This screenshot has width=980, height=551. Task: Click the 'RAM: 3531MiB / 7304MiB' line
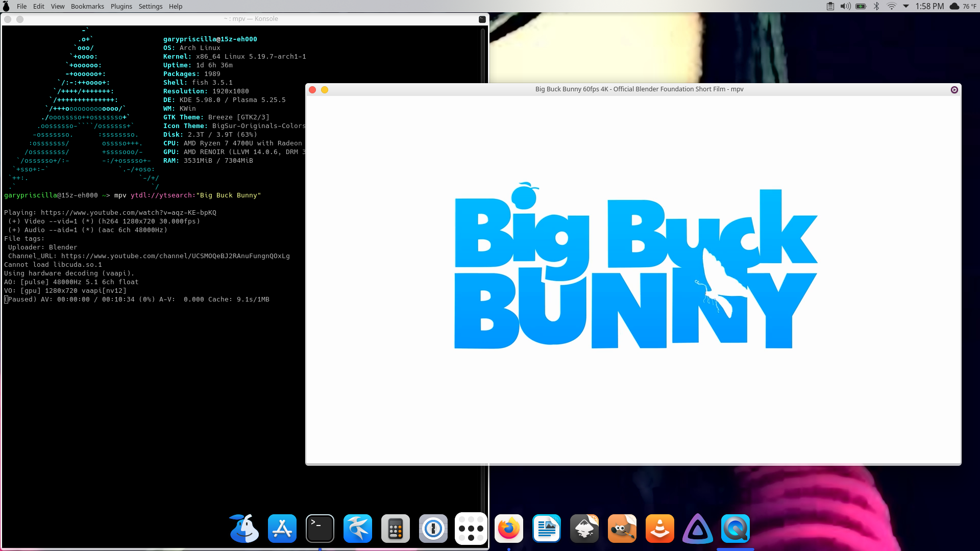208,161
